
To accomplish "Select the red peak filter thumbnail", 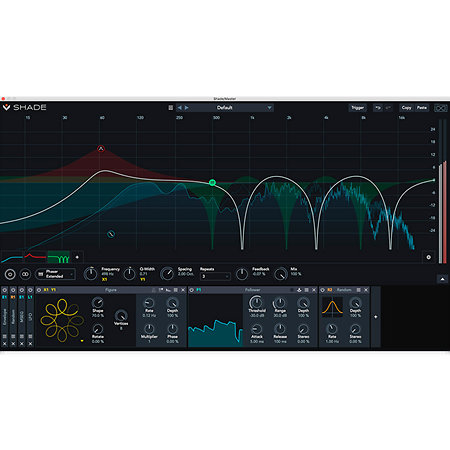I will tap(35, 257).
